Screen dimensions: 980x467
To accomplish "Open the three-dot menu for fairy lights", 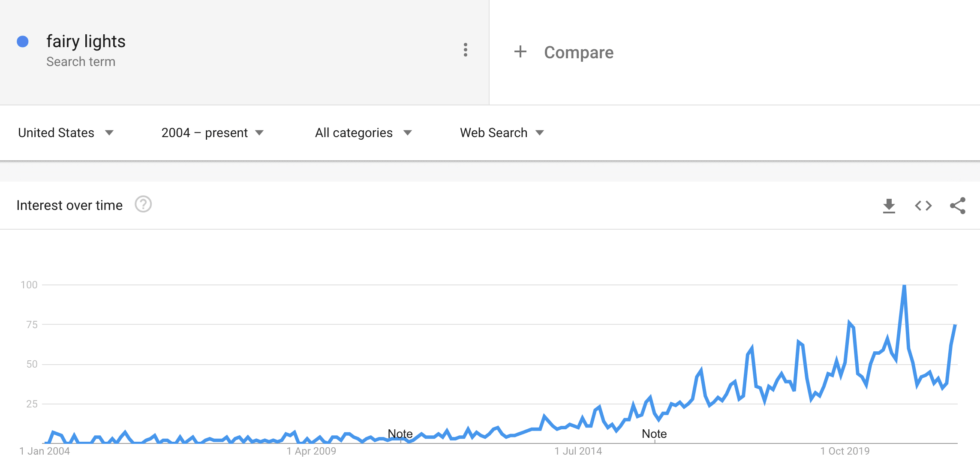I will [x=466, y=50].
